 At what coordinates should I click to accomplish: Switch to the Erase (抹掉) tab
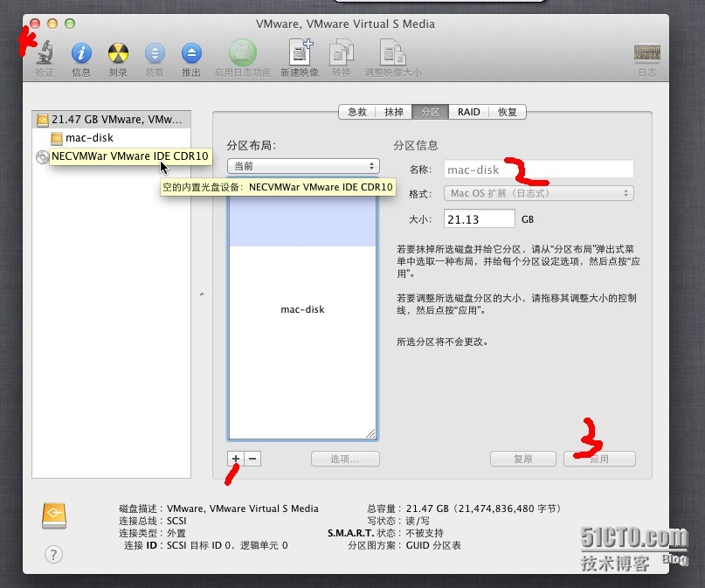click(394, 112)
